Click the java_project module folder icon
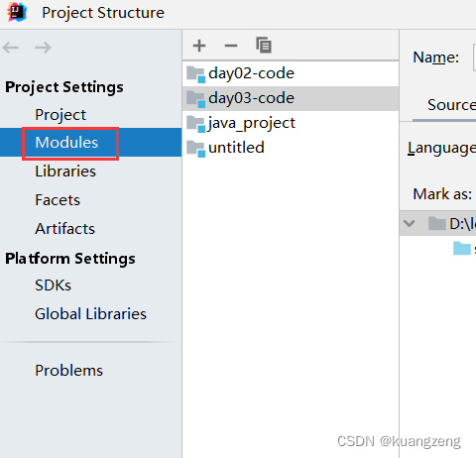The image size is (476, 458). 195,124
